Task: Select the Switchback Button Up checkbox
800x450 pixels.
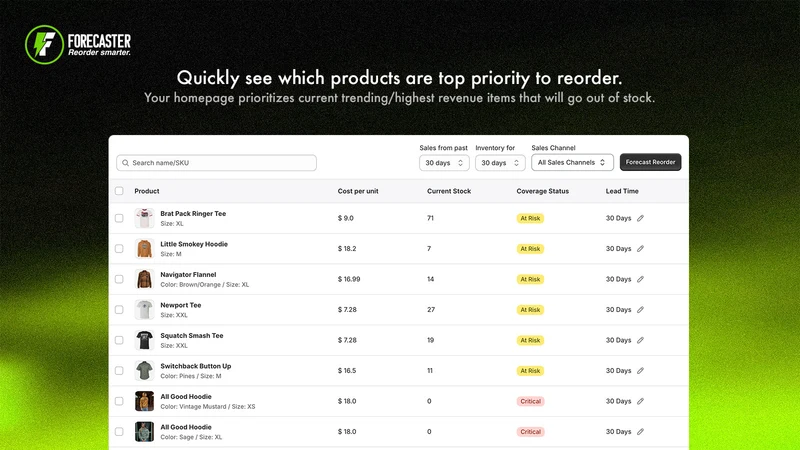Action: [x=119, y=371]
